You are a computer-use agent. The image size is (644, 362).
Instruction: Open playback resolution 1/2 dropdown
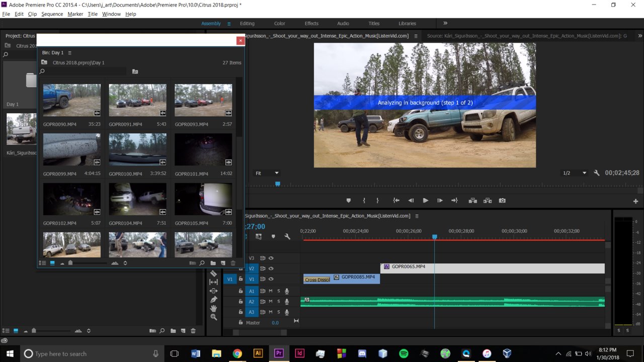pyautogui.click(x=575, y=173)
